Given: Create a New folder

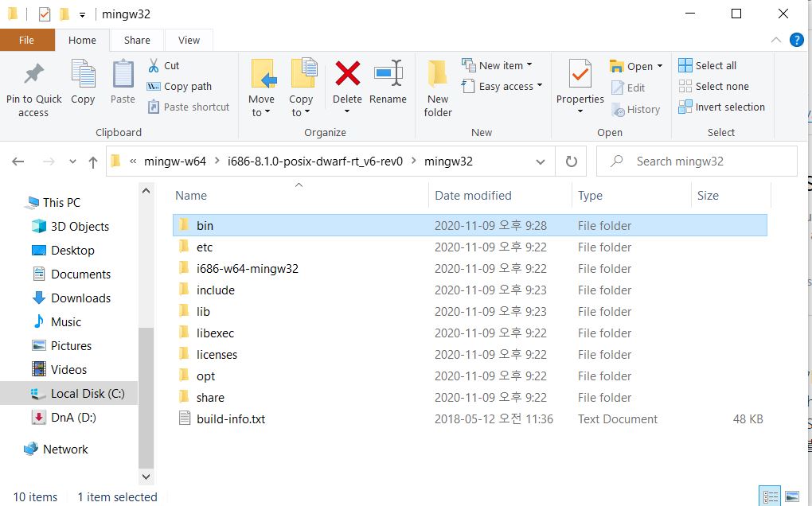Looking at the screenshot, I should [438, 88].
